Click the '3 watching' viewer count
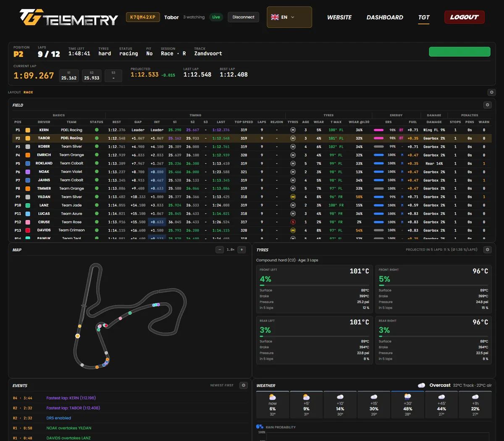504x441 pixels. [194, 17]
